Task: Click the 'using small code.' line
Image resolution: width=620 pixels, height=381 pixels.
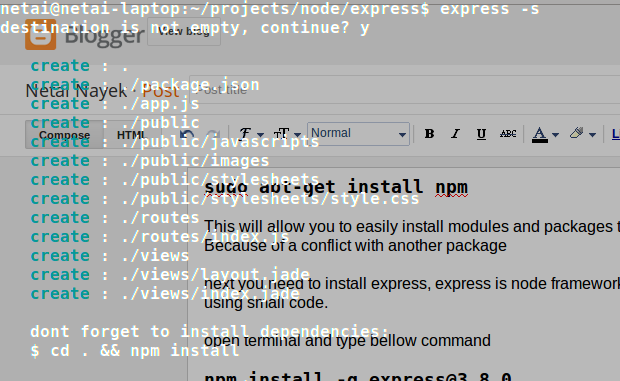Action: pyautogui.click(x=266, y=303)
